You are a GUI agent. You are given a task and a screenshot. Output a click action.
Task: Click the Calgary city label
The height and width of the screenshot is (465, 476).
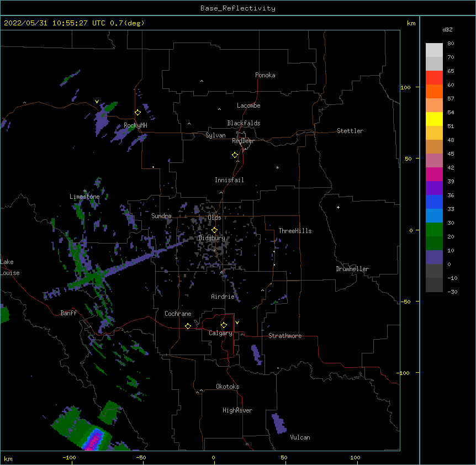[x=220, y=333]
